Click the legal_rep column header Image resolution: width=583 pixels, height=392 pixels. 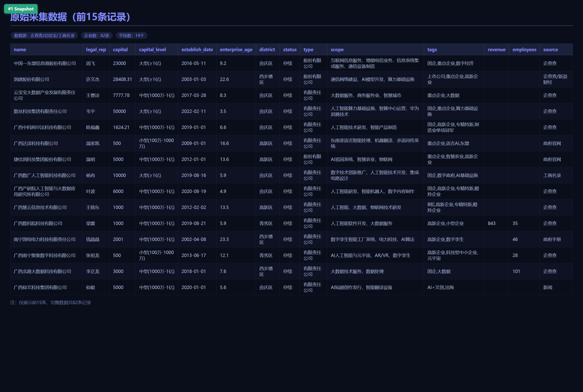point(96,50)
